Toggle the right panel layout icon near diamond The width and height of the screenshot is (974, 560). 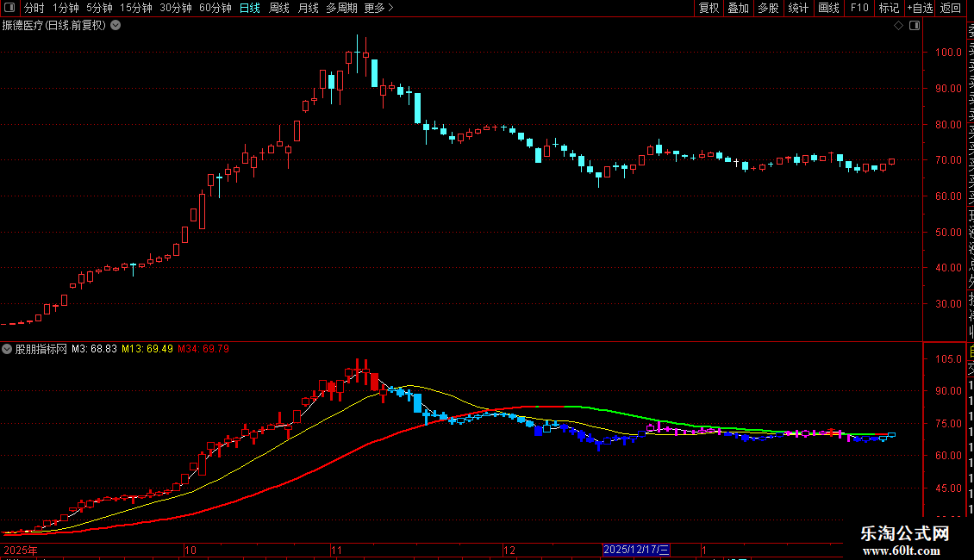pyautogui.click(x=915, y=26)
